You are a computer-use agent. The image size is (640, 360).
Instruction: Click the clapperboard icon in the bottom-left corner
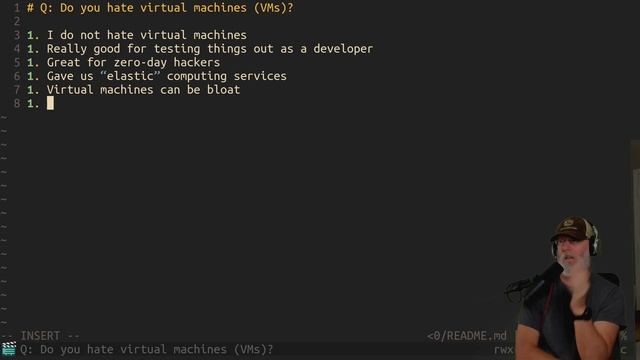tap(8, 349)
